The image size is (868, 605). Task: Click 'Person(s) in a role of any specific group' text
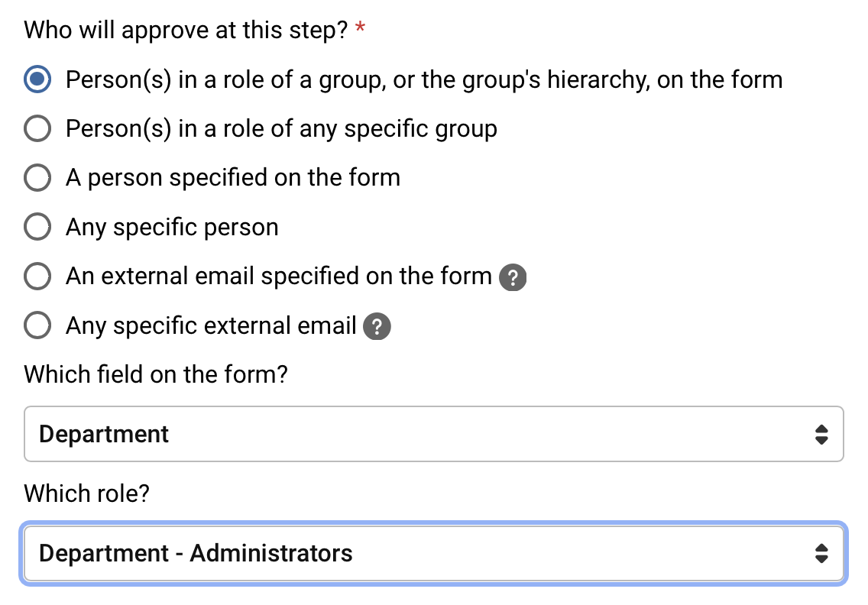click(281, 129)
